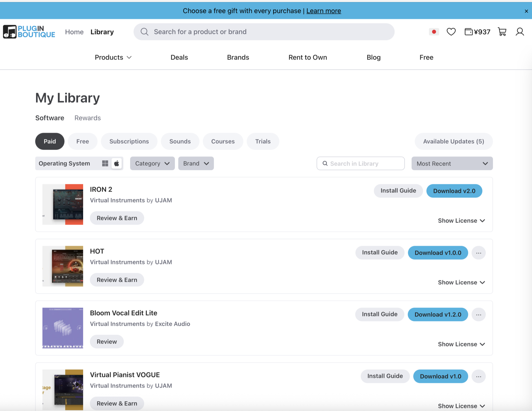Open the Virtual Pianist VOGUE thumbnail
The image size is (532, 411).
pyautogui.click(x=63, y=389)
